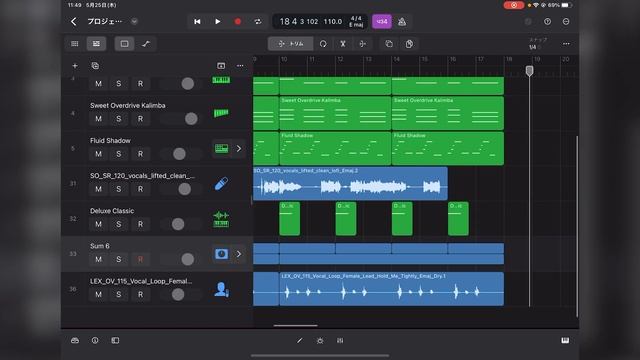Open the help question mark icon
Viewport: 640px width, 360px height.
(x=547, y=22)
